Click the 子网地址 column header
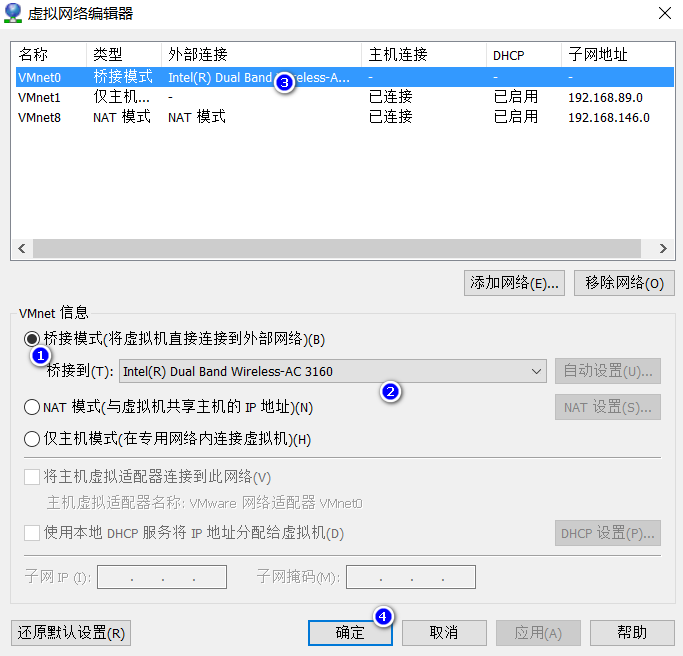The width and height of the screenshot is (683, 656). pyautogui.click(x=618, y=54)
